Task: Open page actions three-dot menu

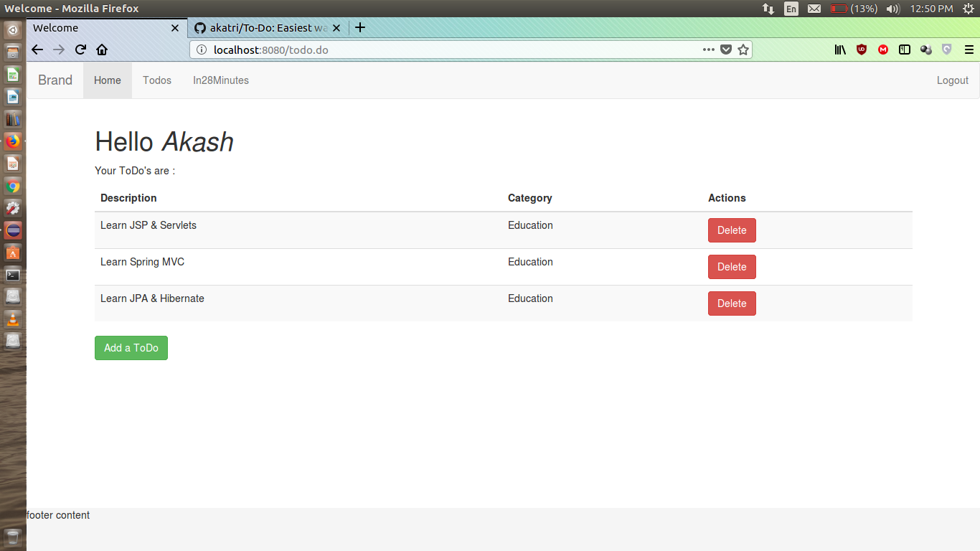Action: pos(709,50)
